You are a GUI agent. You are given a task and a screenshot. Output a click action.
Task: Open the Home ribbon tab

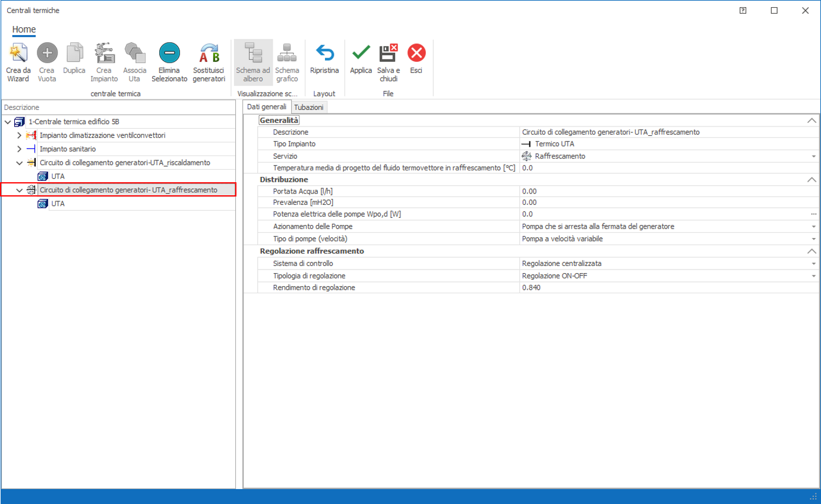coord(24,30)
